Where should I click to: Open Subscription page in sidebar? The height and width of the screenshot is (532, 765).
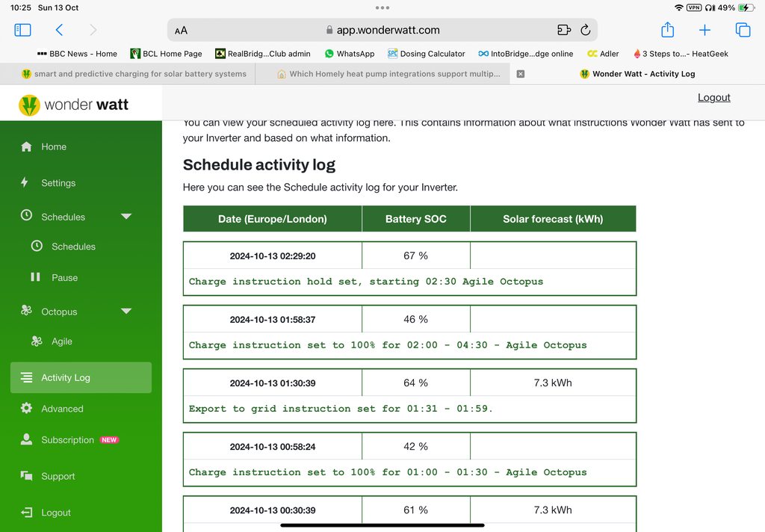pyautogui.click(x=67, y=440)
